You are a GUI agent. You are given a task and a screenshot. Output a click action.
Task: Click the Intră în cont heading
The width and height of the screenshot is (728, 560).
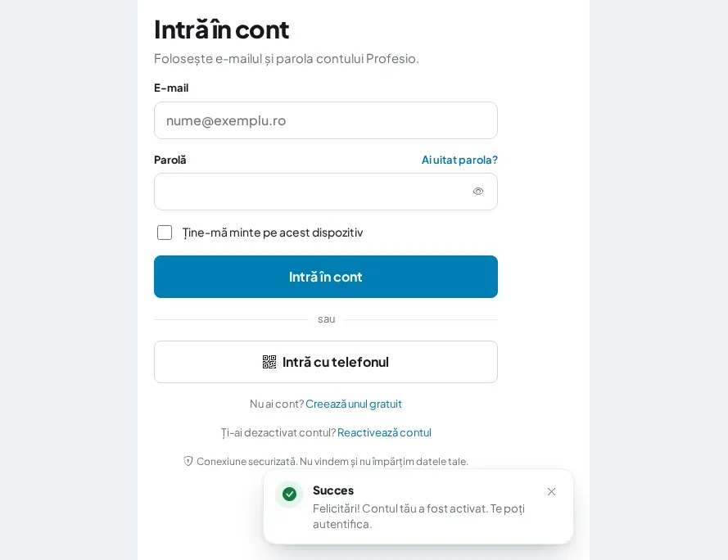(x=221, y=29)
